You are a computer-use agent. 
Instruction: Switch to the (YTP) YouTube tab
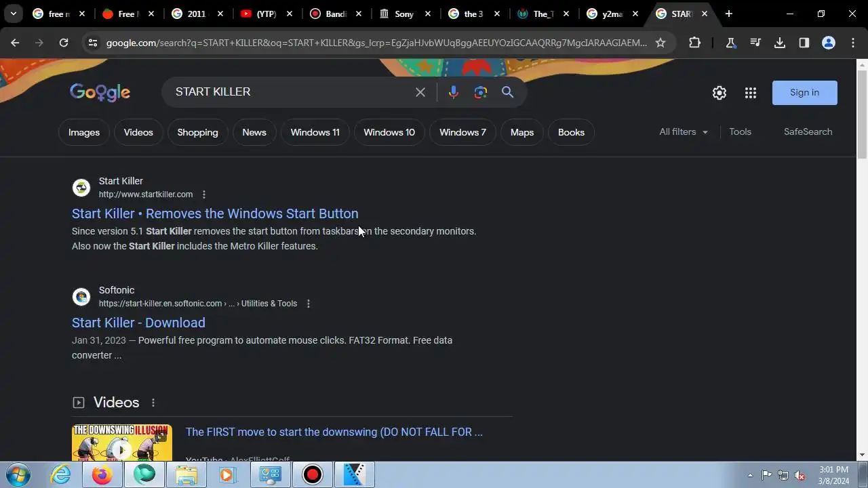tap(267, 14)
